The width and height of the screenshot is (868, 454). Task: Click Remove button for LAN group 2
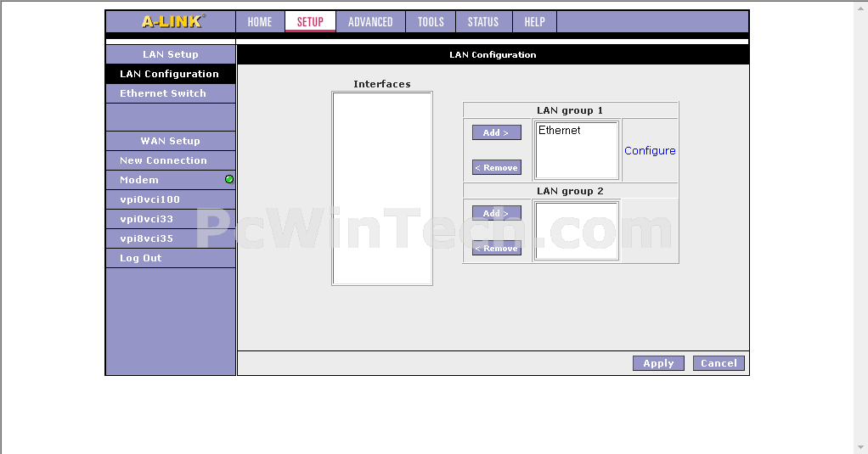[497, 249]
